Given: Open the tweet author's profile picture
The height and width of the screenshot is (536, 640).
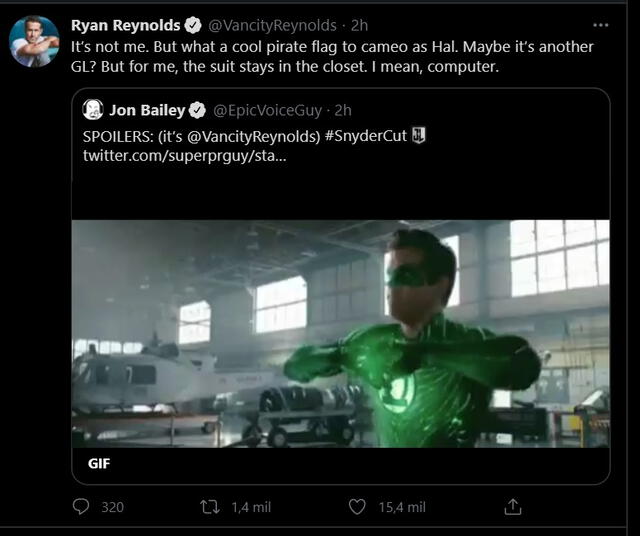Looking at the screenshot, I should coord(35,42).
